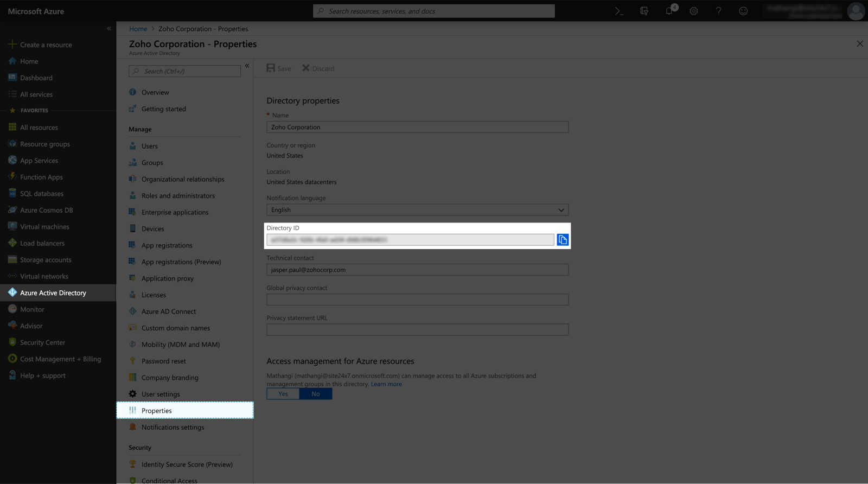
Task: Open notifications bell icon
Action: click(669, 11)
